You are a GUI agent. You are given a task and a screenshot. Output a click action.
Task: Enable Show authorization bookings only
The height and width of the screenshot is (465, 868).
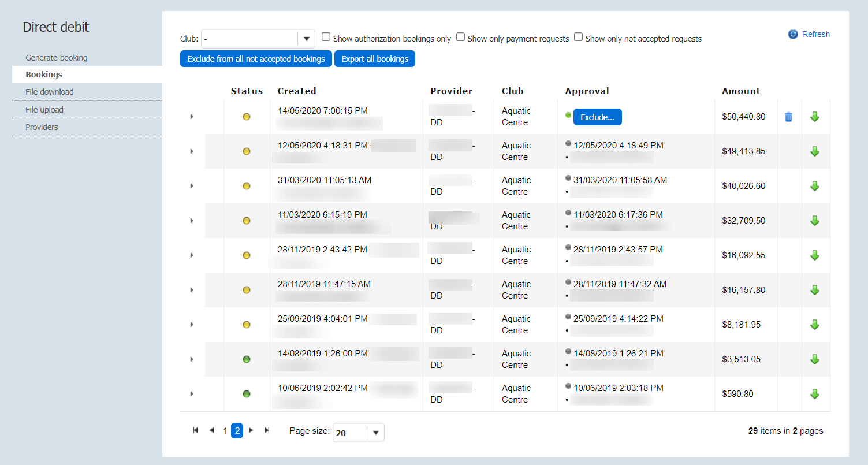coord(326,38)
